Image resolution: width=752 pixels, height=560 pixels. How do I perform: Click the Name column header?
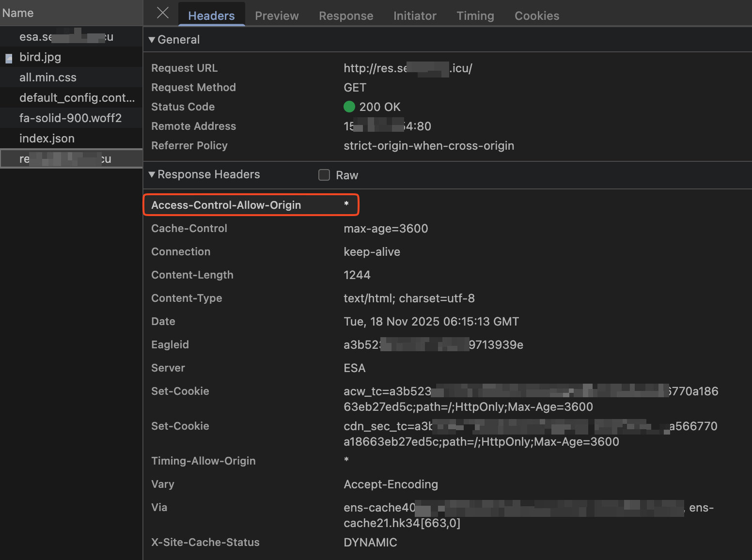tap(18, 13)
